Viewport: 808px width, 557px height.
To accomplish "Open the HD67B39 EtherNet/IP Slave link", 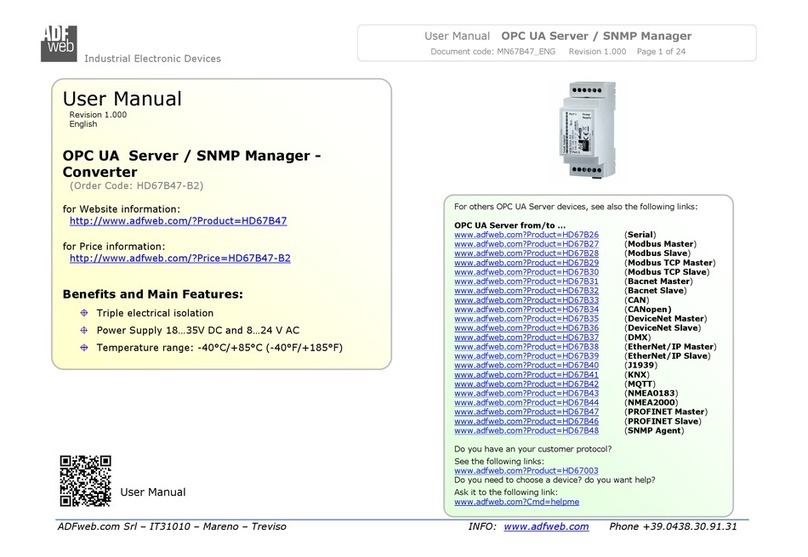I will point(526,356).
